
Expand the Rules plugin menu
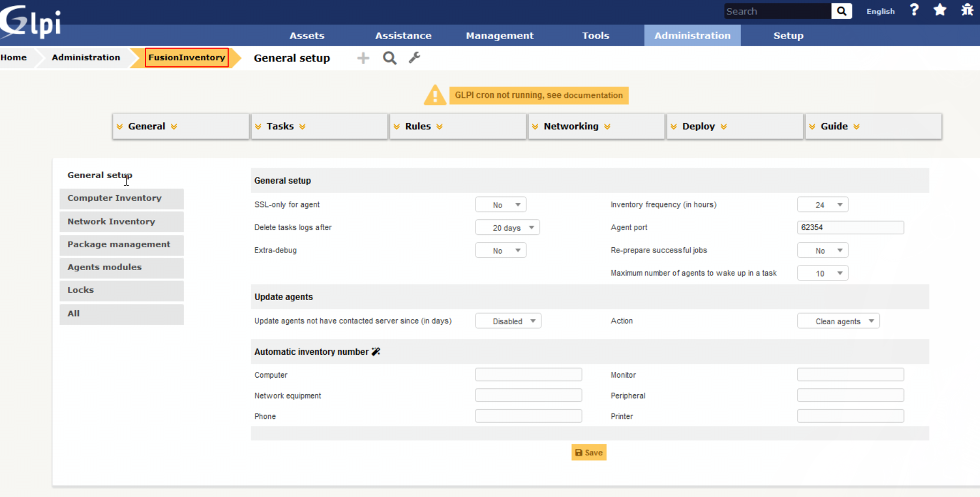(458, 126)
